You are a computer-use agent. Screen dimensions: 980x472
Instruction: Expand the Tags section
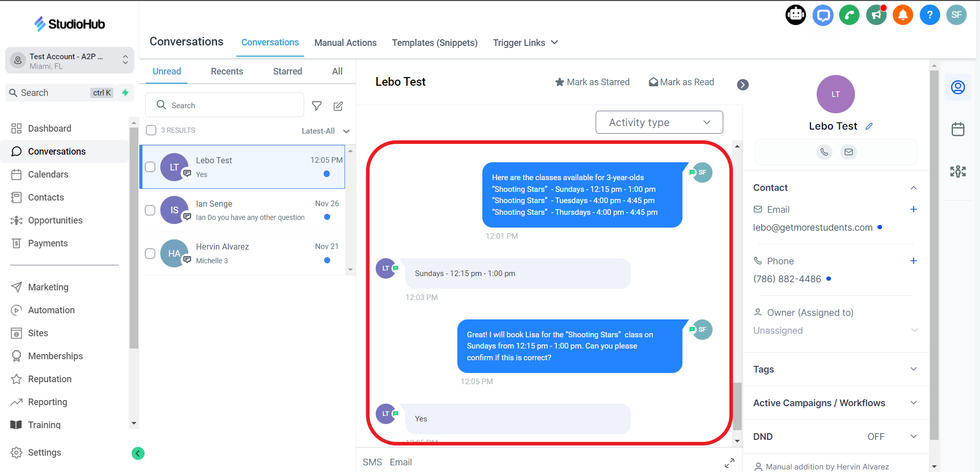point(914,369)
